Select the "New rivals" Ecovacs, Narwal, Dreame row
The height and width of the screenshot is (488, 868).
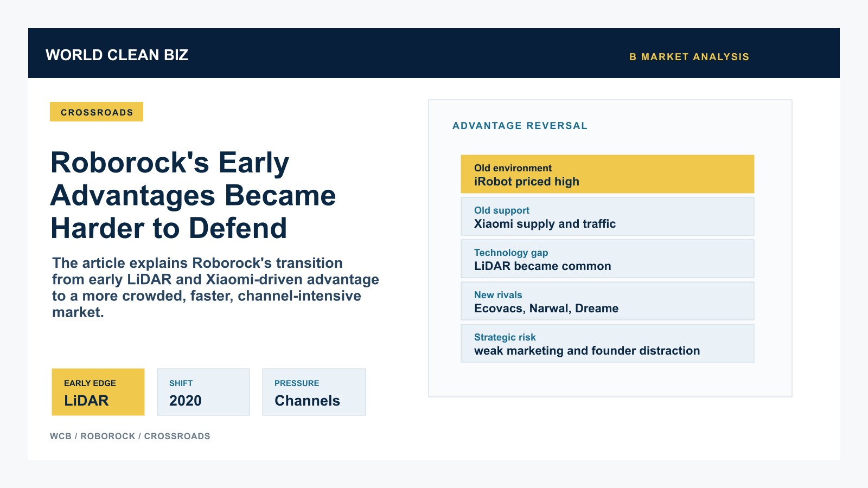pyautogui.click(x=608, y=301)
